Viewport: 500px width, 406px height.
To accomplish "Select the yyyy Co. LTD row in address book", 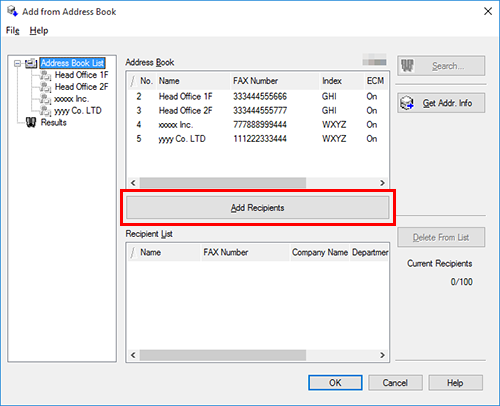I will click(x=257, y=139).
